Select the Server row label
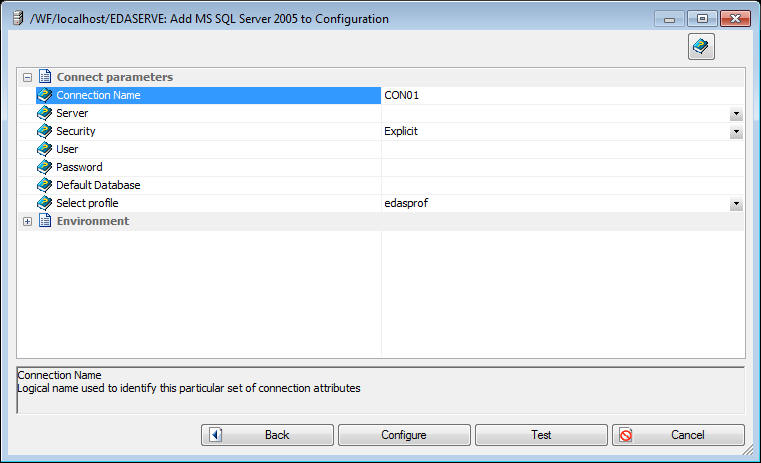Image resolution: width=761 pixels, height=463 pixels. pyautogui.click(x=72, y=113)
